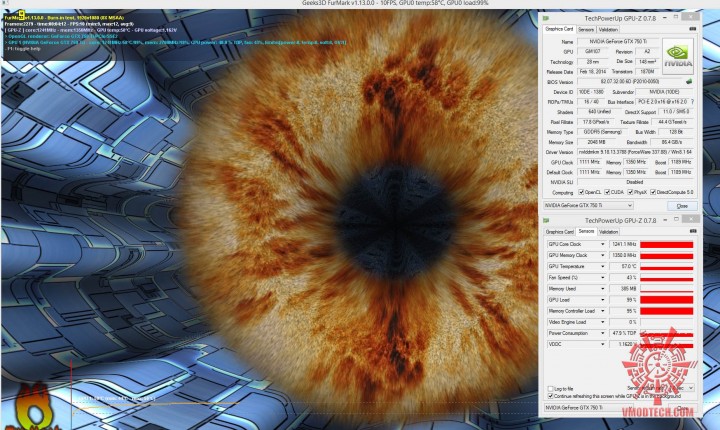The height and width of the screenshot is (430, 720).
Task: Click the Memory Controller Load red graph bar
Action: pos(666,311)
